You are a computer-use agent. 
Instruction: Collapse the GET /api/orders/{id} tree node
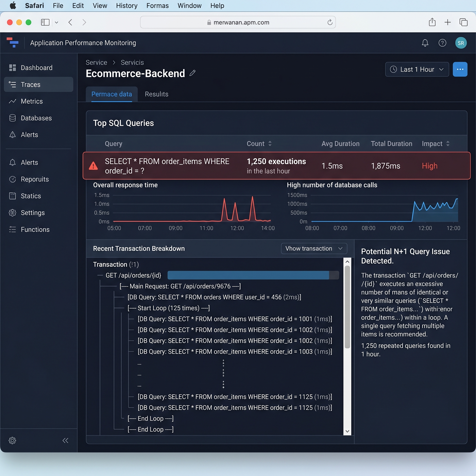(100, 275)
